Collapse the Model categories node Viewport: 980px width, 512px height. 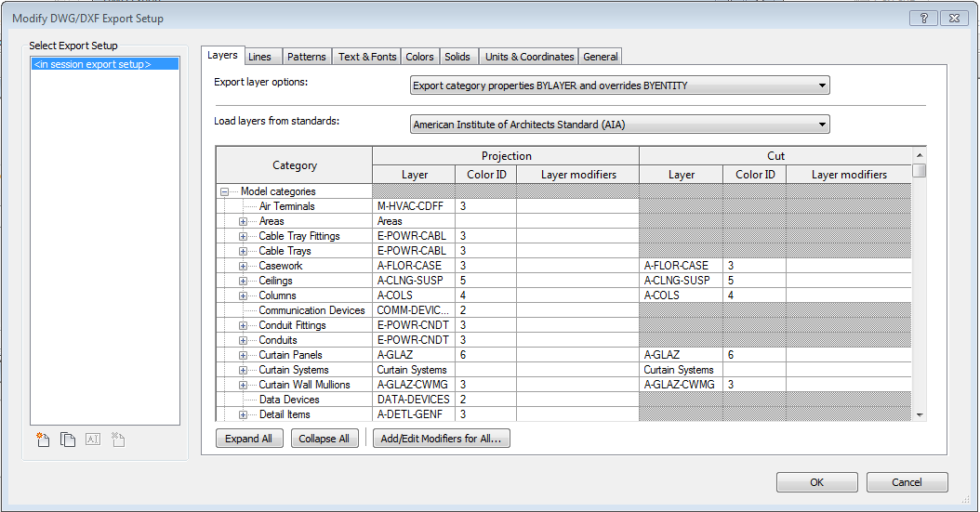224,192
